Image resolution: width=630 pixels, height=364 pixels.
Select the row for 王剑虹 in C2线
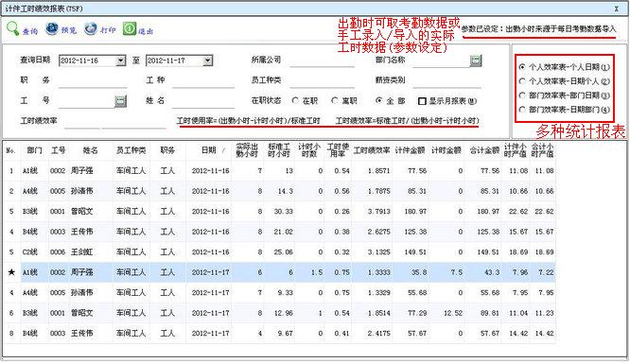(279, 251)
